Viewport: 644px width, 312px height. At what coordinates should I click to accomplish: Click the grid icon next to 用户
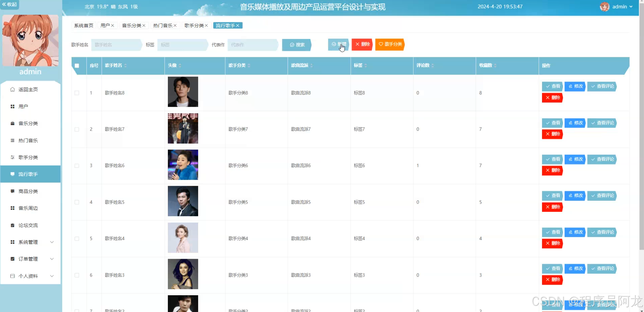pos(12,107)
